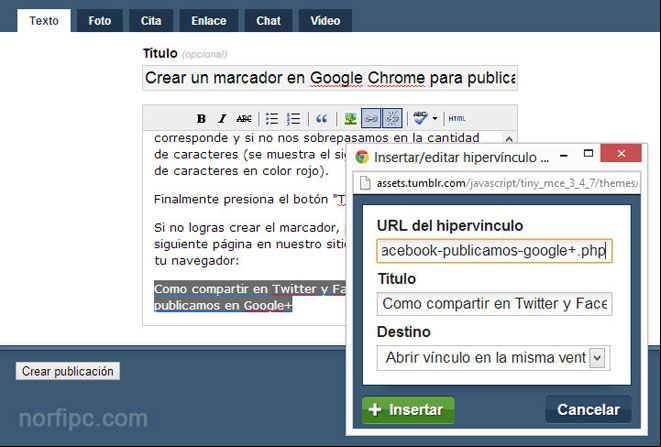Open spellchecker language dropdown arrow
661x447 pixels.
point(435,119)
